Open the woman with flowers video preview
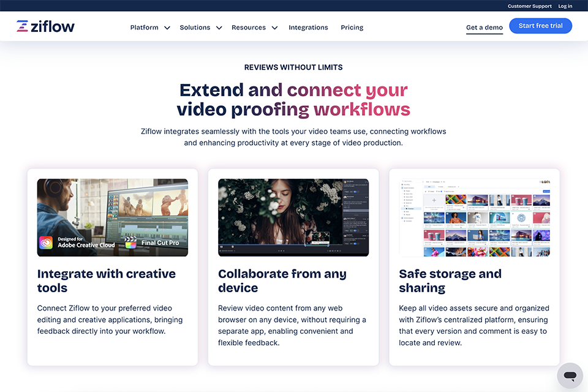Viewport: 588px width, 392px height. point(293,217)
